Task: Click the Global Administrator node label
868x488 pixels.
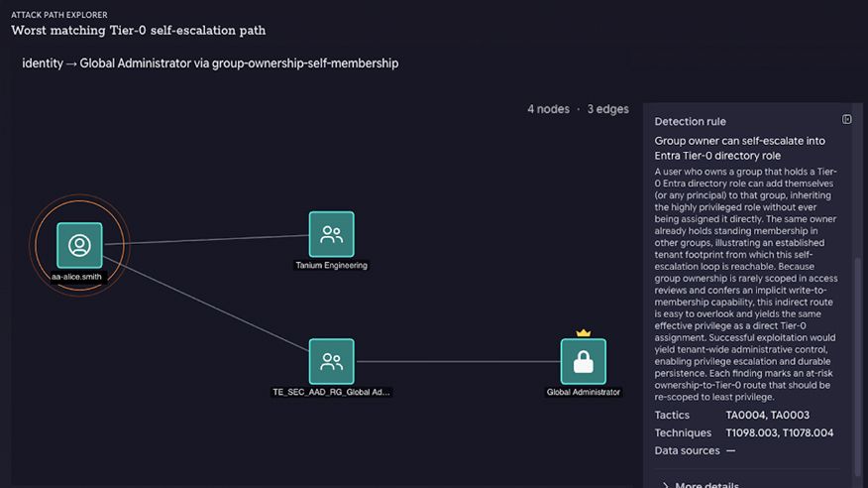Action: point(584,392)
